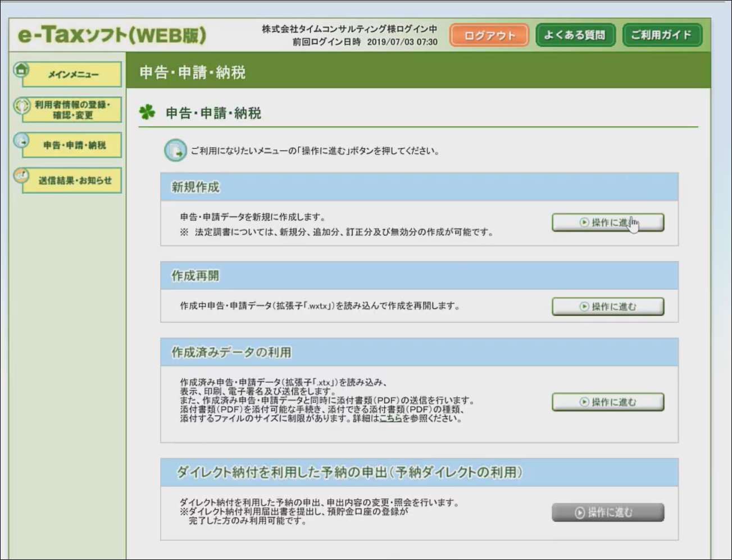Image resolution: width=732 pixels, height=560 pixels.
Task: Click the document icon beside sidebar 申告・申請・納税
Action: [x=21, y=140]
